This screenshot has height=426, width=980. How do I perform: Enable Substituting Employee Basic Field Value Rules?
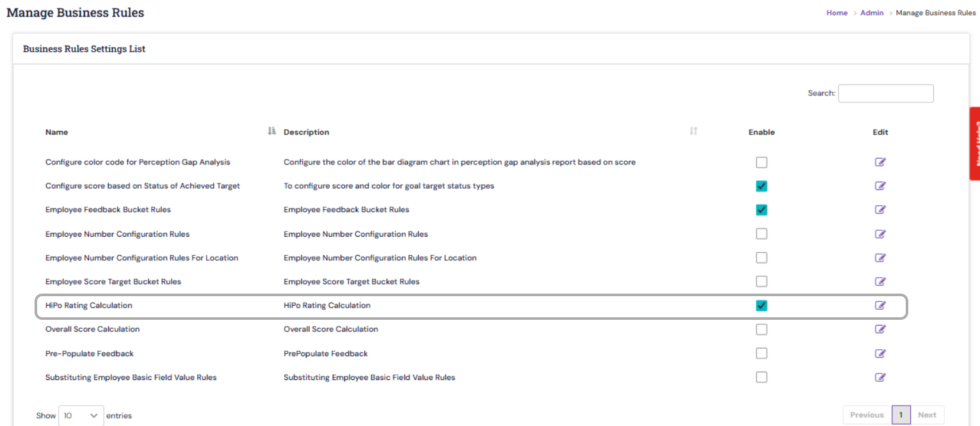pos(761,377)
